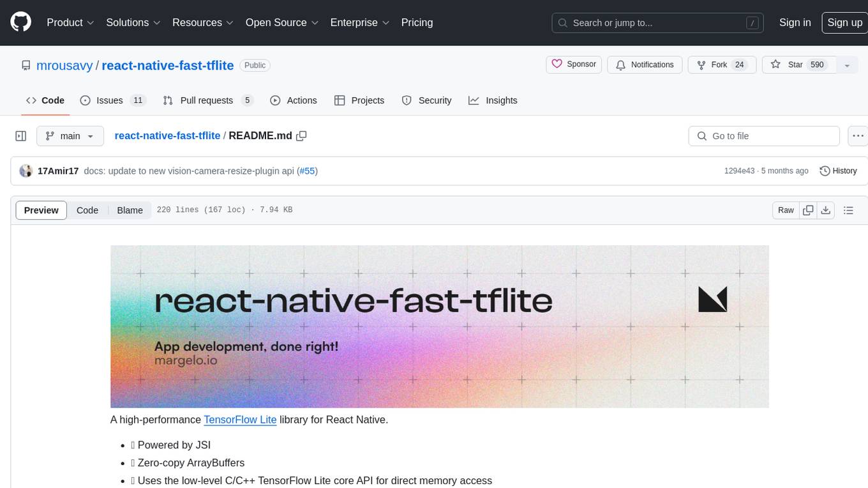Viewport: 868px width, 488px height.
Task: Open the TensorFlow Lite link
Action: click(240, 420)
